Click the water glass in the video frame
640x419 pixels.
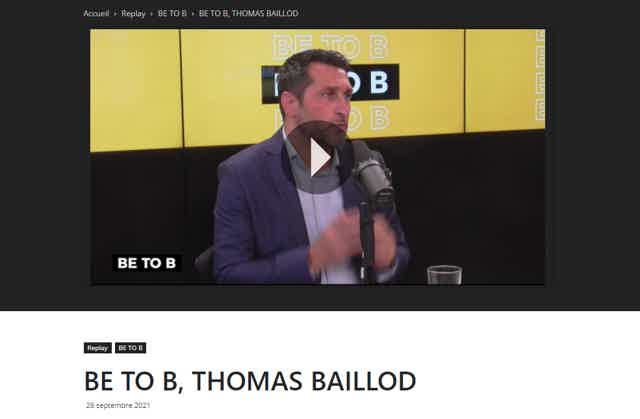[444, 275]
